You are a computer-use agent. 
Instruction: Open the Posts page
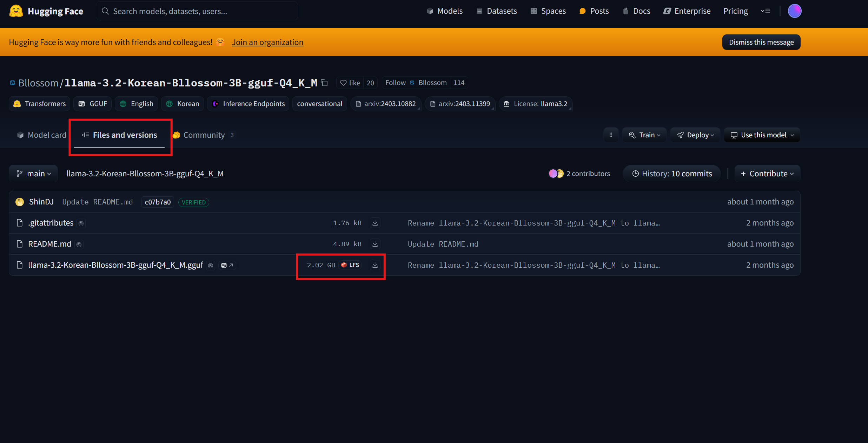[x=594, y=11]
